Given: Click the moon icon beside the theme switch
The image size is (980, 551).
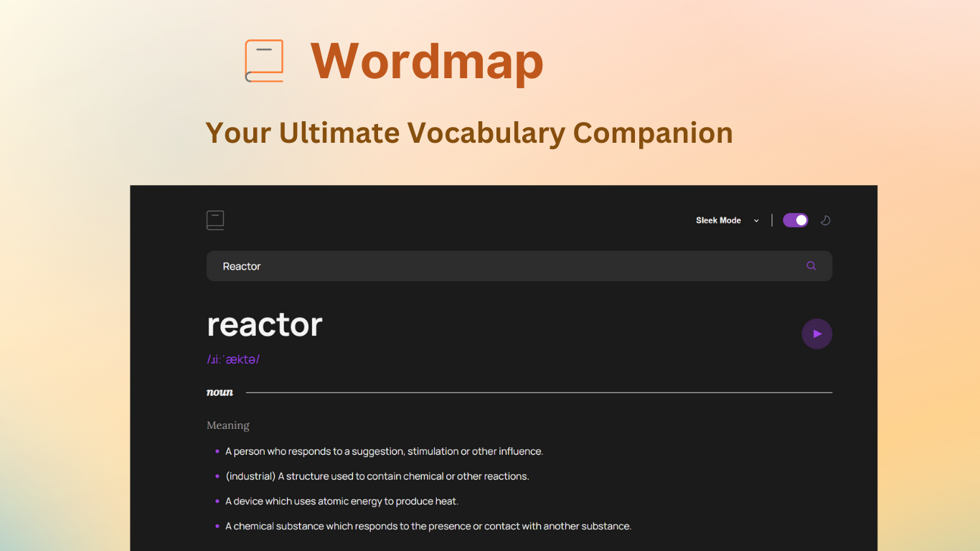Looking at the screenshot, I should pyautogui.click(x=825, y=220).
